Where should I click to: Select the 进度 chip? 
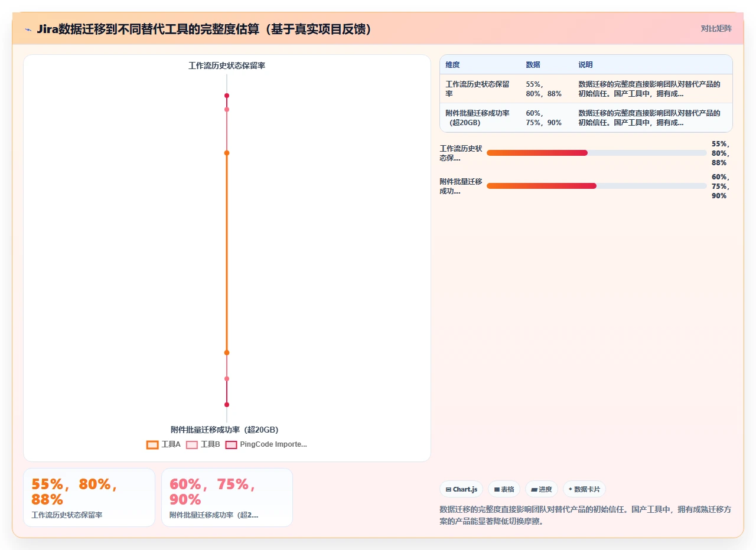click(541, 489)
